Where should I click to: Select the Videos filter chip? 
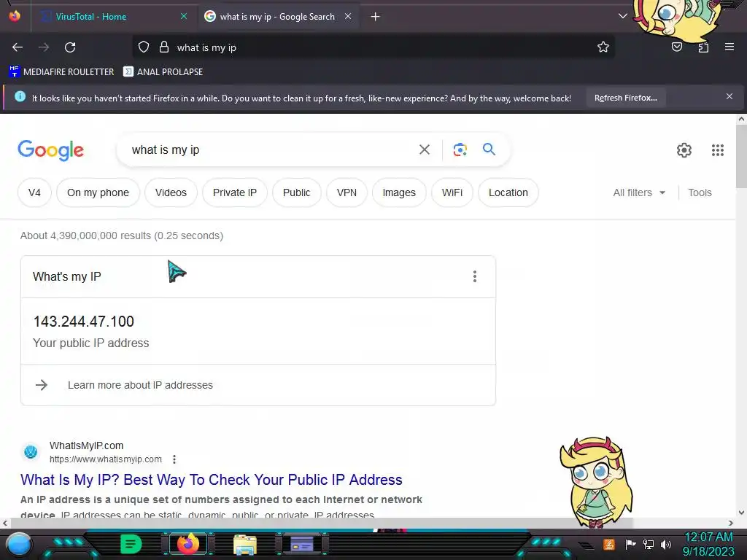pos(171,192)
